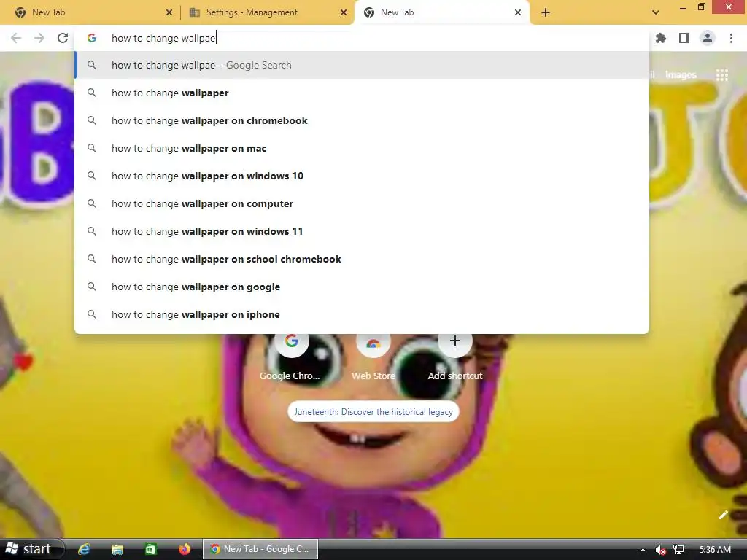Open the file explorer taskbar icon
Image resolution: width=747 pixels, height=560 pixels.
tap(117, 549)
